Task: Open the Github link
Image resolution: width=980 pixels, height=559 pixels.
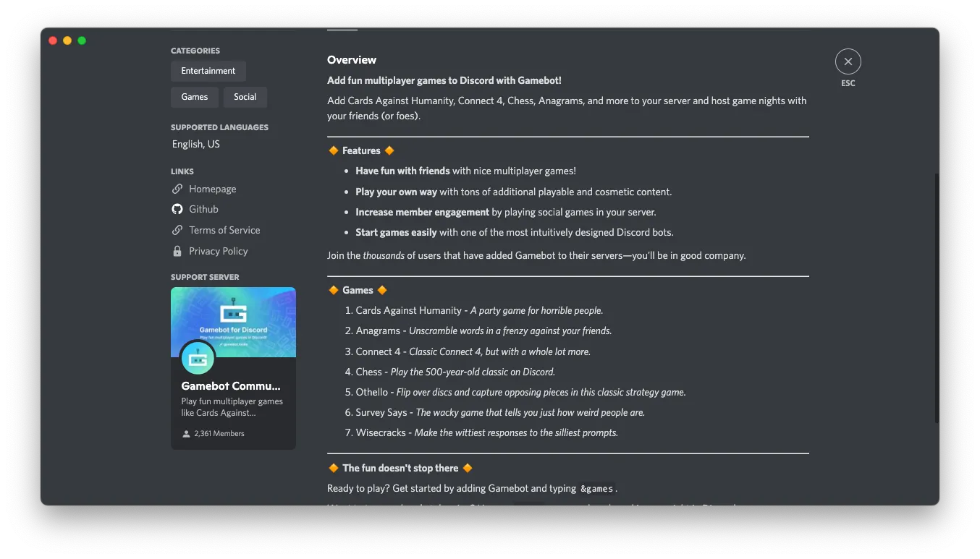Action: coord(203,209)
